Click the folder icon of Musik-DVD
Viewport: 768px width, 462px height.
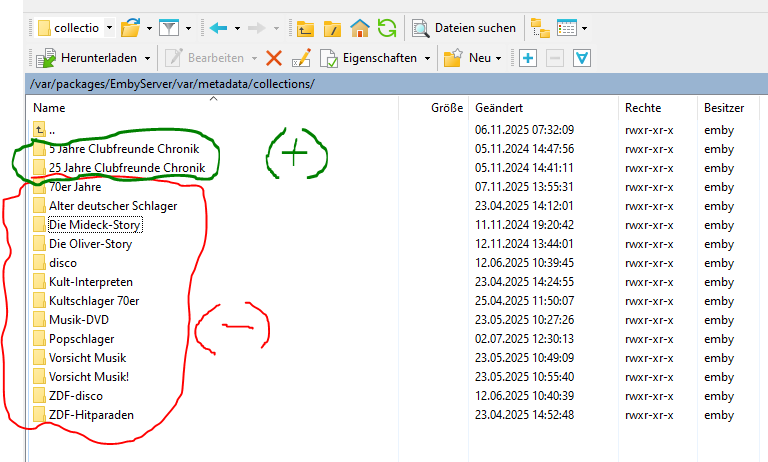[x=39, y=319]
